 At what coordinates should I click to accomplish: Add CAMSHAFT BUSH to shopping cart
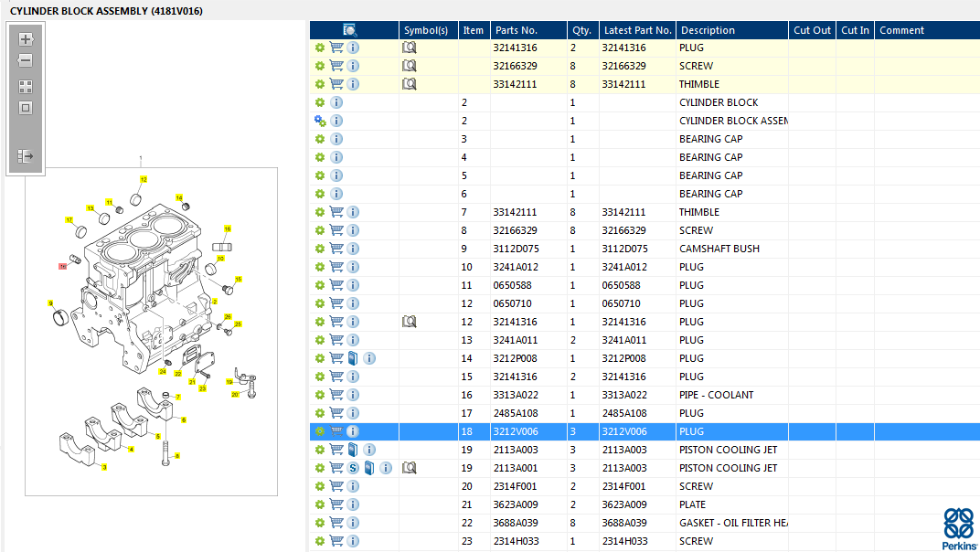pos(336,249)
